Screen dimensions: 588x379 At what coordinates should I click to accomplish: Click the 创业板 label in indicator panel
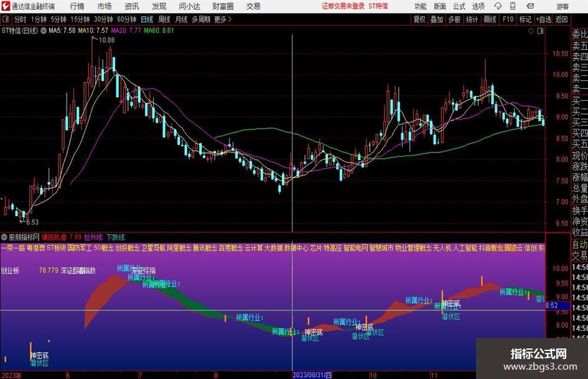coord(10,270)
